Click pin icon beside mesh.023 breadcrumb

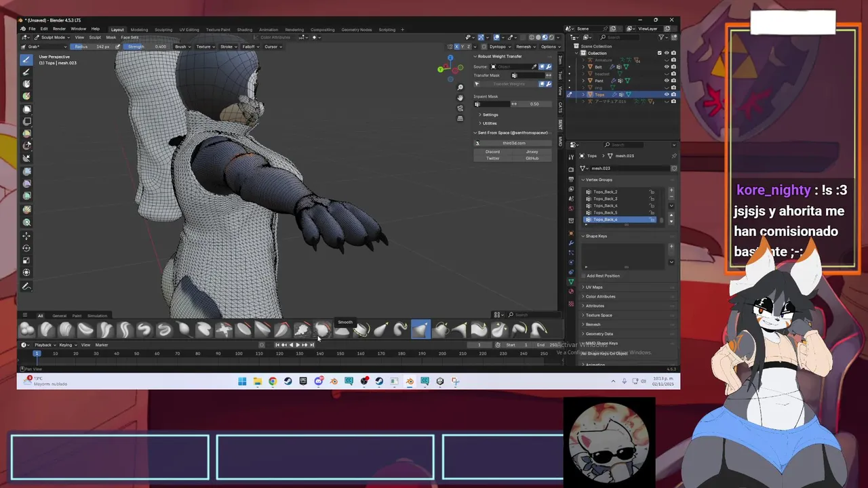point(673,156)
